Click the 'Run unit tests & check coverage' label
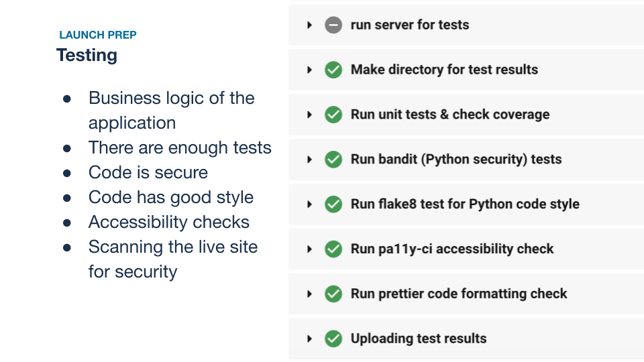The width and height of the screenshot is (644, 362). (x=450, y=115)
